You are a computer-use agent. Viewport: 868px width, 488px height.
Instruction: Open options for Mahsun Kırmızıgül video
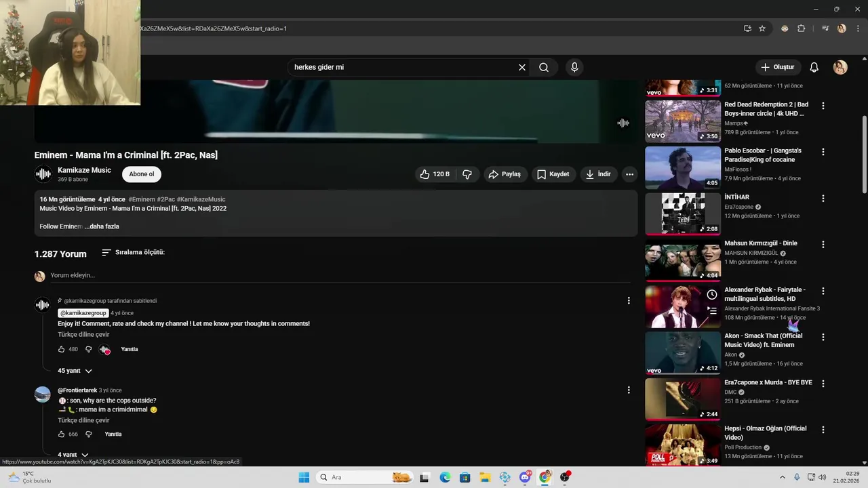(823, 244)
